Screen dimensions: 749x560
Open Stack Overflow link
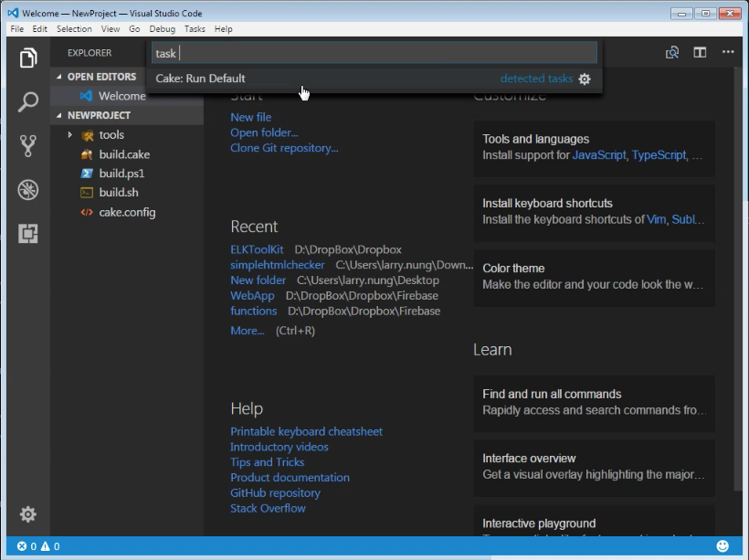(x=268, y=508)
